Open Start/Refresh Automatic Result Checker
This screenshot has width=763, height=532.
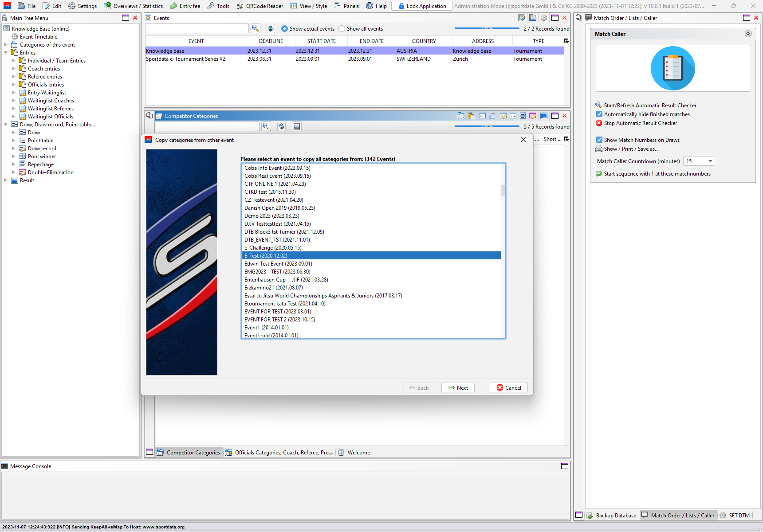(x=645, y=105)
